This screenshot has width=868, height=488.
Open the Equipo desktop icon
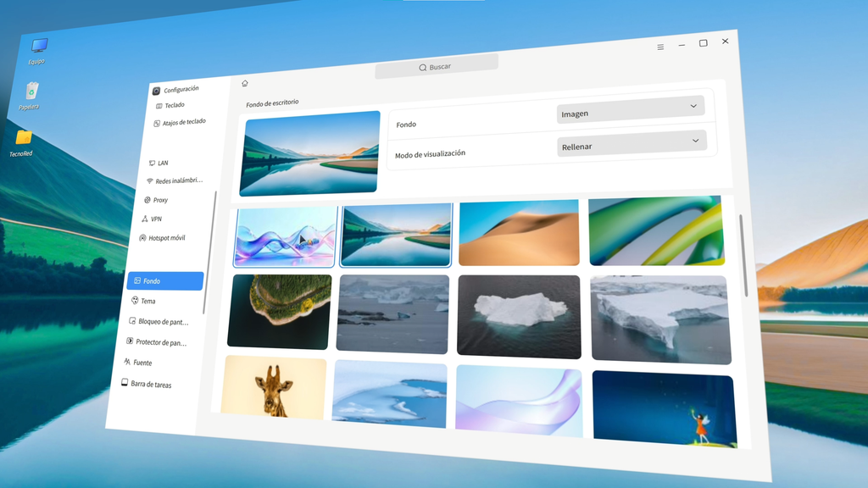38,52
